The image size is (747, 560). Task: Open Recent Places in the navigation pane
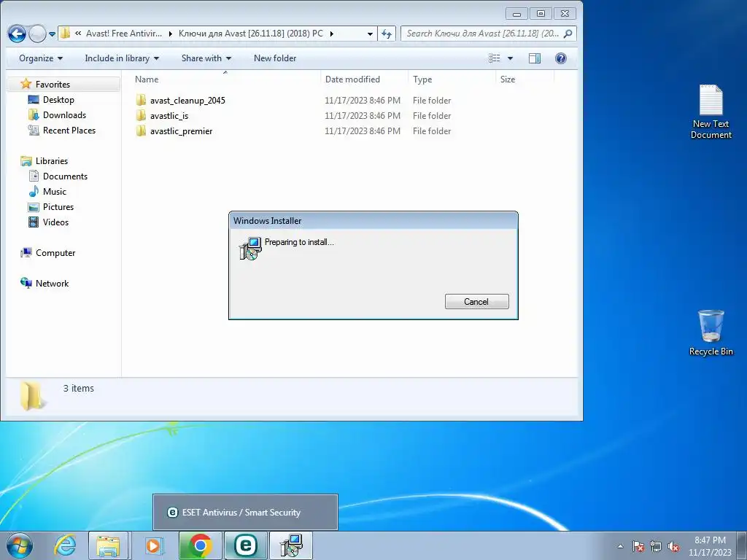(69, 130)
